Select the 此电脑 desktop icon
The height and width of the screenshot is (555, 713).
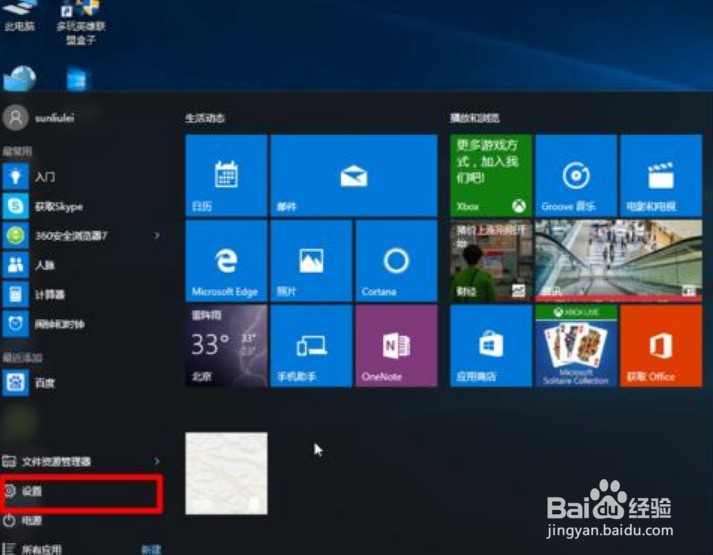point(20,16)
